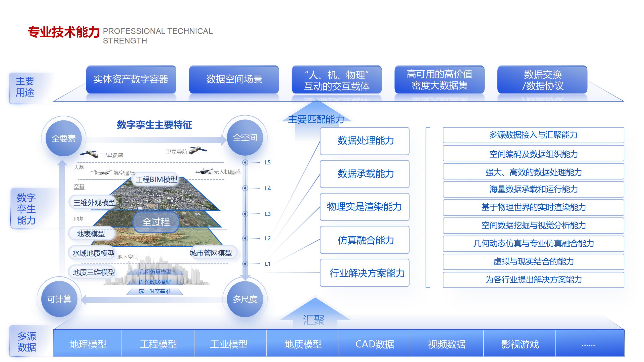Select the 全空间 circle badge
The image size is (644, 362).
pos(245,137)
